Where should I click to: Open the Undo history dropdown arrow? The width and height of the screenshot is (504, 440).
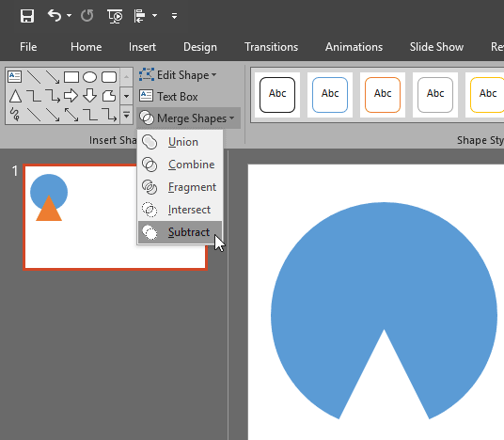point(69,15)
